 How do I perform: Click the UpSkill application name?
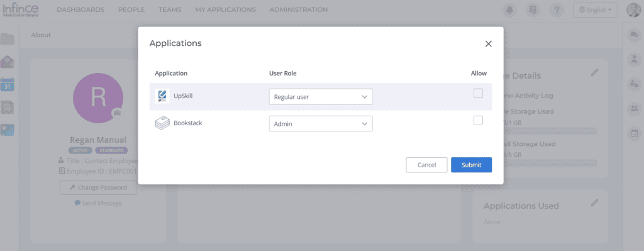click(x=183, y=96)
